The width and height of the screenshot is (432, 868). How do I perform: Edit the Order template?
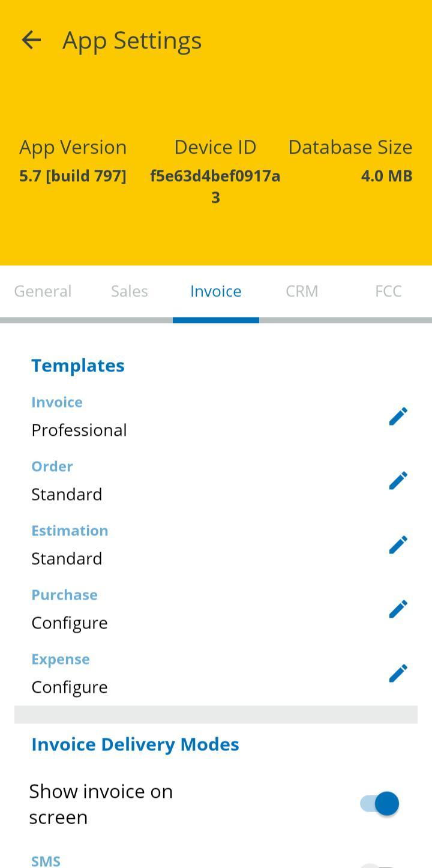[398, 481]
